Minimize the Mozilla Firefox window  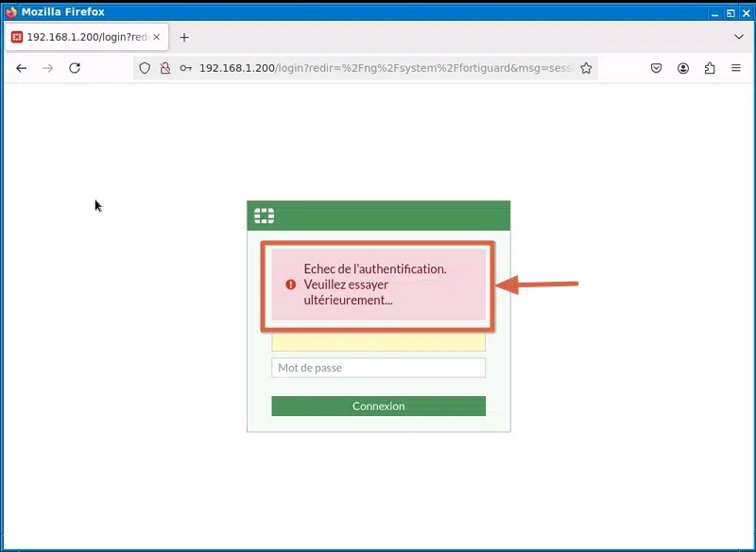pyautogui.click(x=715, y=13)
